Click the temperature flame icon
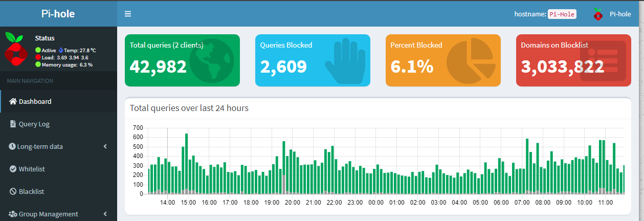The width and height of the screenshot is (644, 221). coord(61,50)
